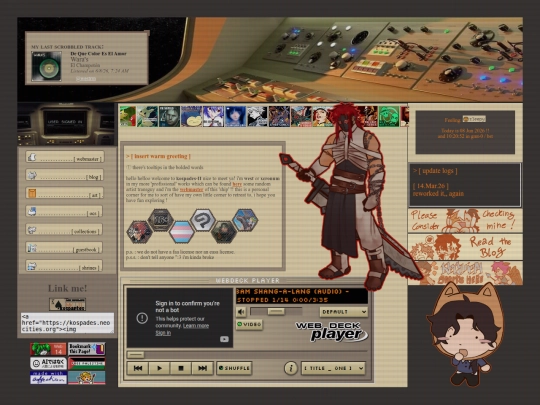Open the Default skin dropdown
This screenshot has height=405, width=540.
[343, 312]
